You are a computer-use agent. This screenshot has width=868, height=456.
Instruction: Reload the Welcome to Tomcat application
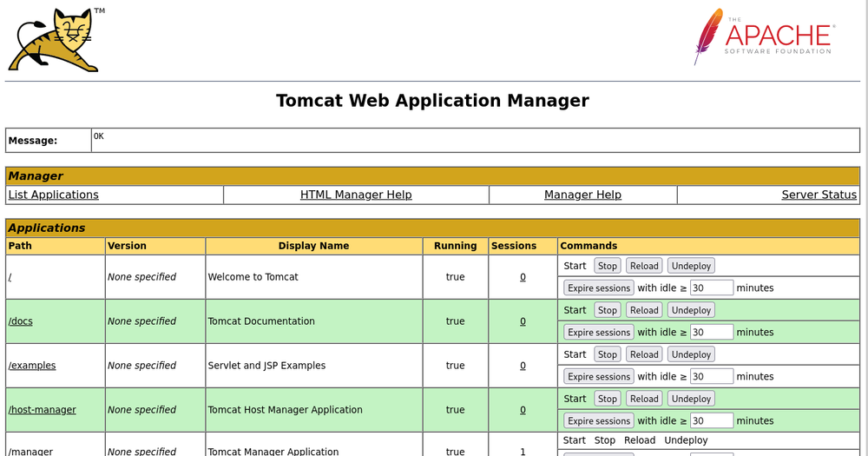click(x=644, y=266)
